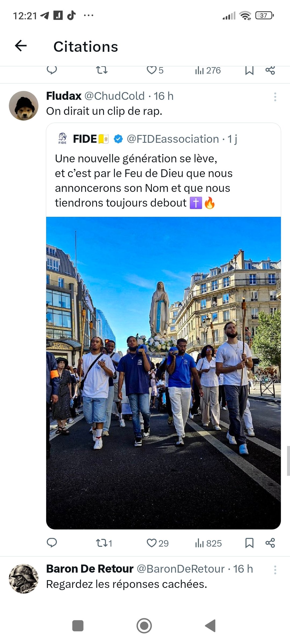This screenshot has height=644, width=290.
Task: Open Fludax profile via avatar
Action: coord(24,106)
